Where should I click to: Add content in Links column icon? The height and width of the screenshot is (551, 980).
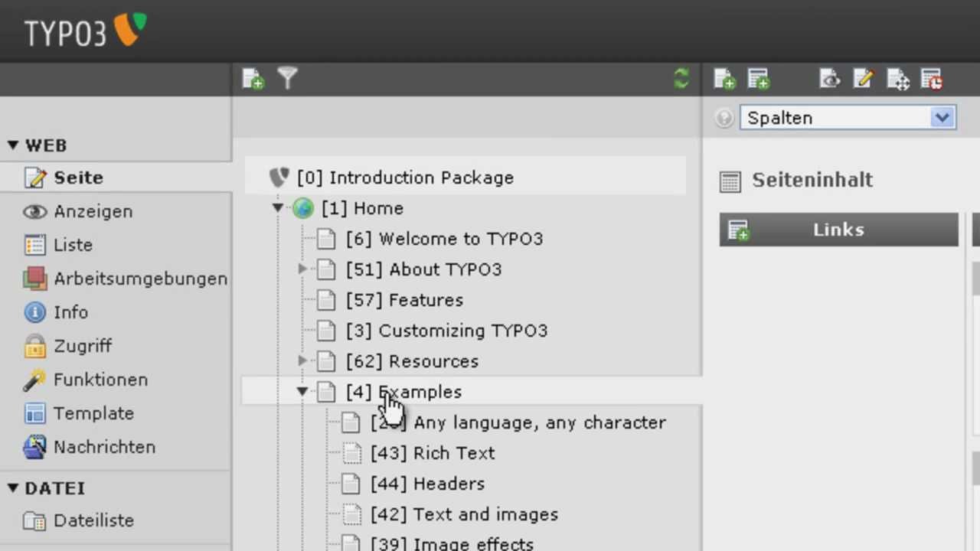[738, 230]
